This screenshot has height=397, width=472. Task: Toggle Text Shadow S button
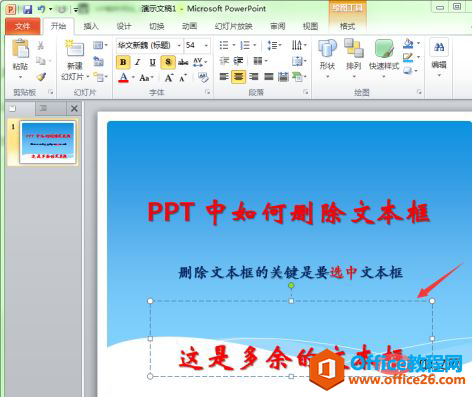(x=168, y=62)
